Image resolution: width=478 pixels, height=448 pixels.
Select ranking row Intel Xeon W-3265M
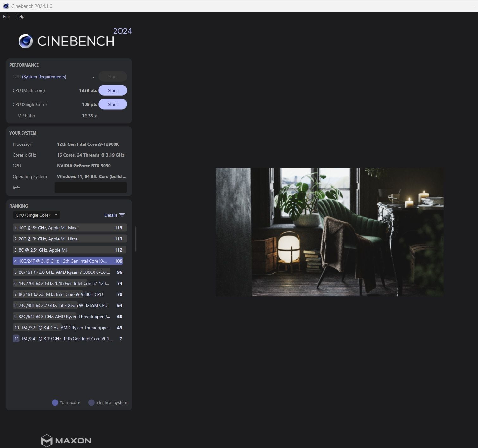(x=70, y=305)
